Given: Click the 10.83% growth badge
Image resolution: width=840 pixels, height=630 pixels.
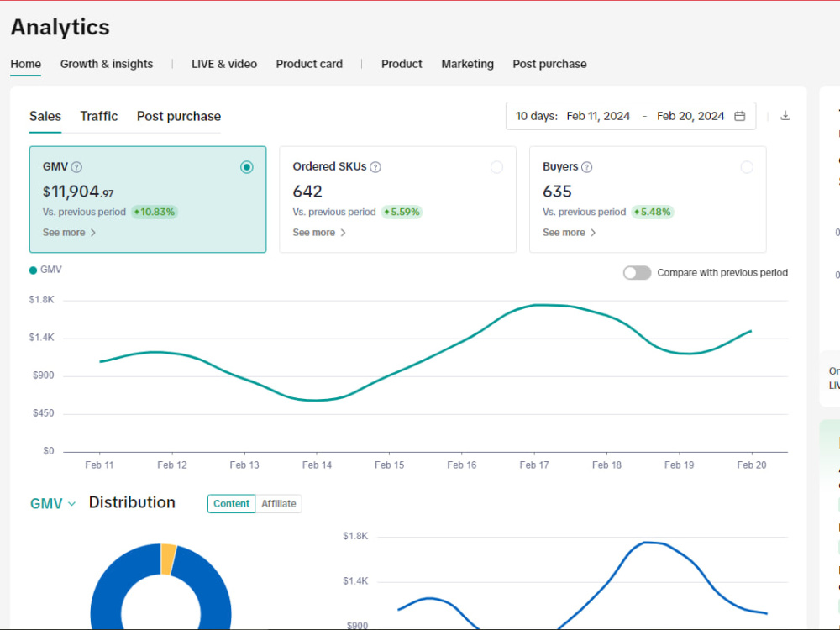Looking at the screenshot, I should coord(155,213).
